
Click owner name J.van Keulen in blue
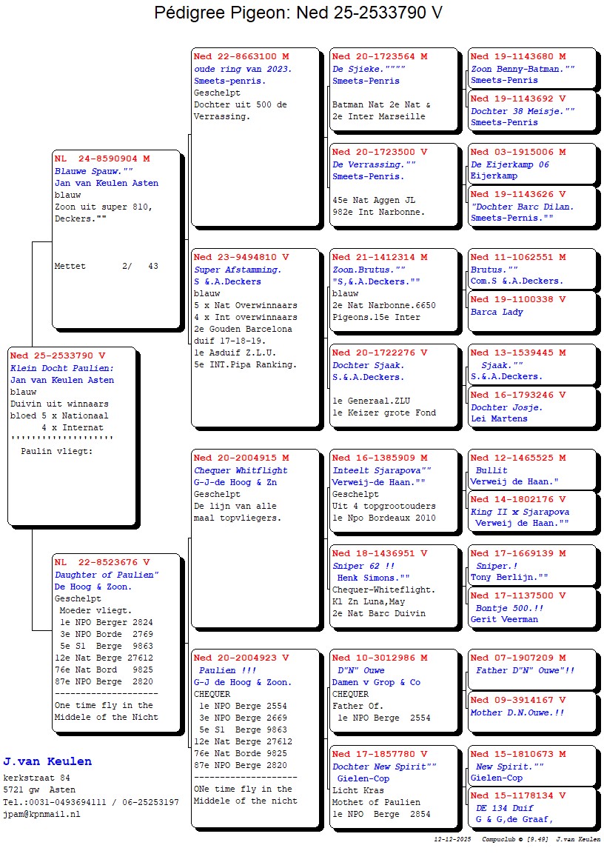[x=47, y=761]
